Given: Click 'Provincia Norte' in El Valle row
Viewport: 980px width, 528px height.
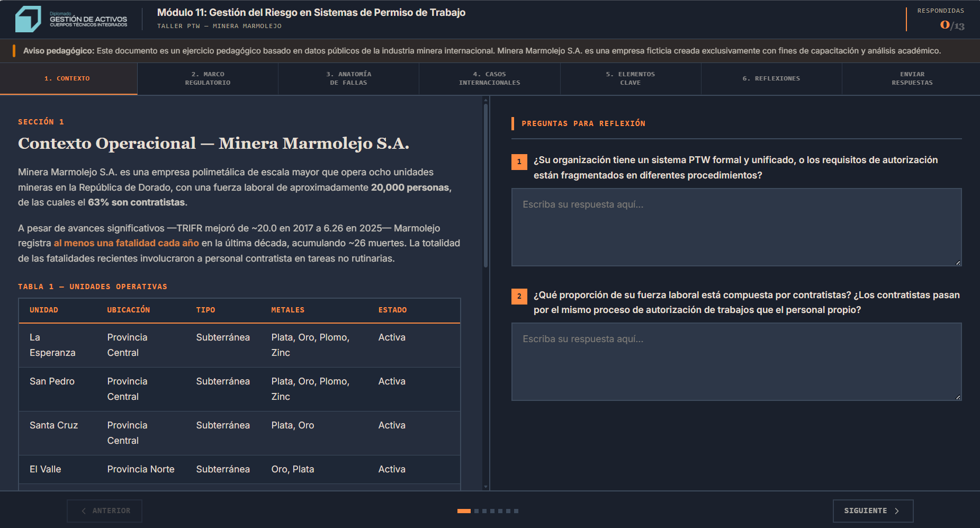Looking at the screenshot, I should (141, 469).
